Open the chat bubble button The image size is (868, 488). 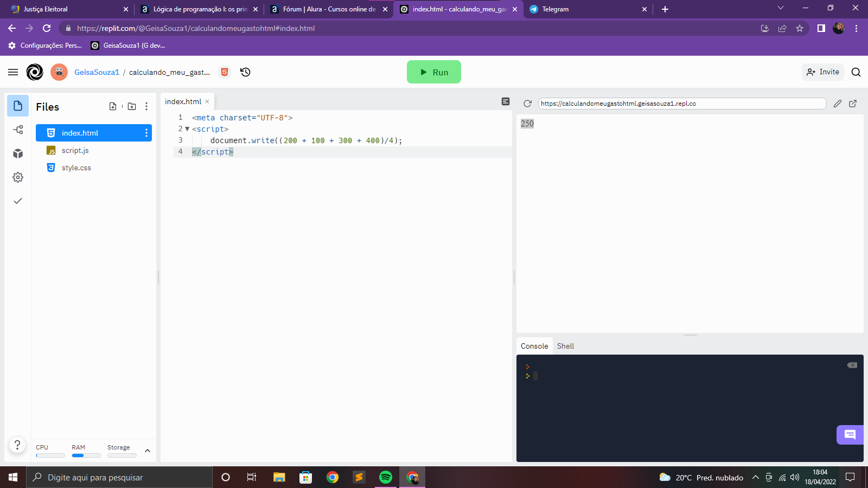coord(850,435)
